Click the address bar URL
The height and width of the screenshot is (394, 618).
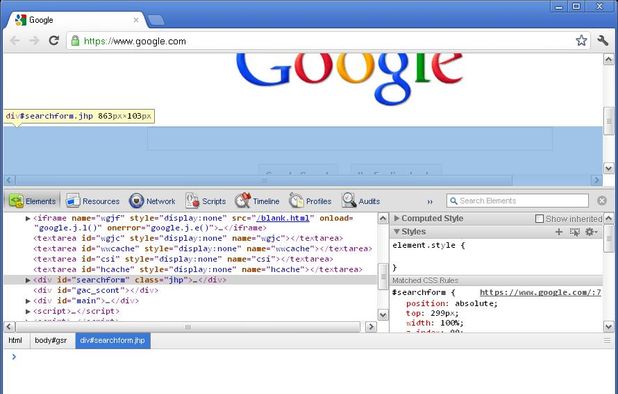135,41
